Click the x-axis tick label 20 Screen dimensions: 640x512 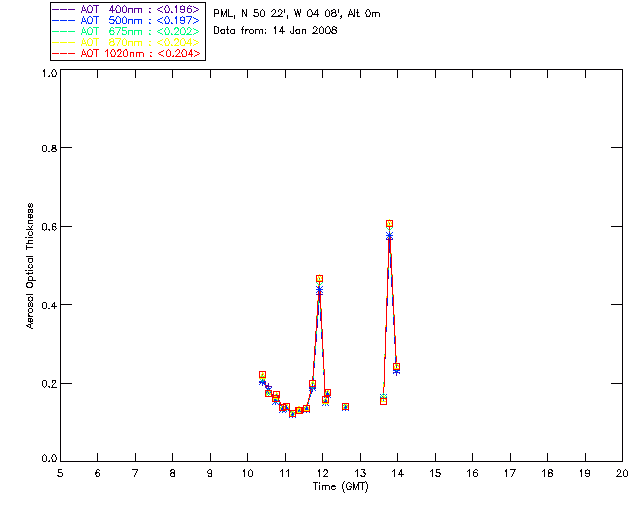coord(622,473)
